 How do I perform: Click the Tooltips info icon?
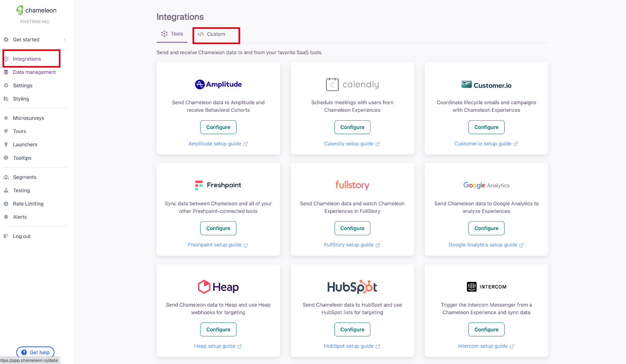click(6, 158)
